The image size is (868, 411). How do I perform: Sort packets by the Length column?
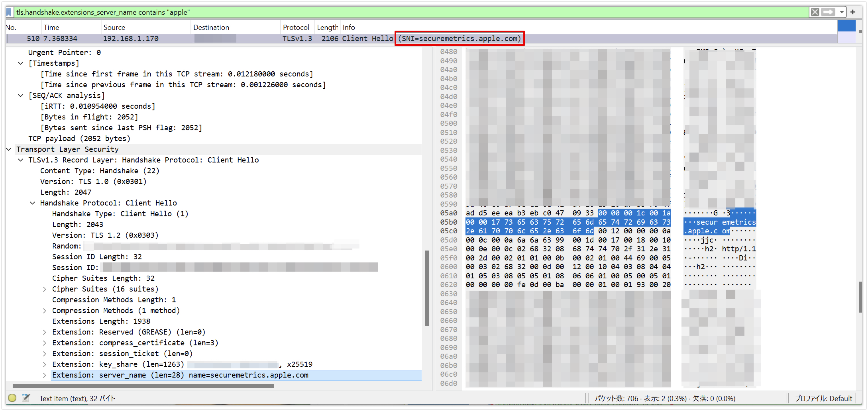tap(327, 27)
